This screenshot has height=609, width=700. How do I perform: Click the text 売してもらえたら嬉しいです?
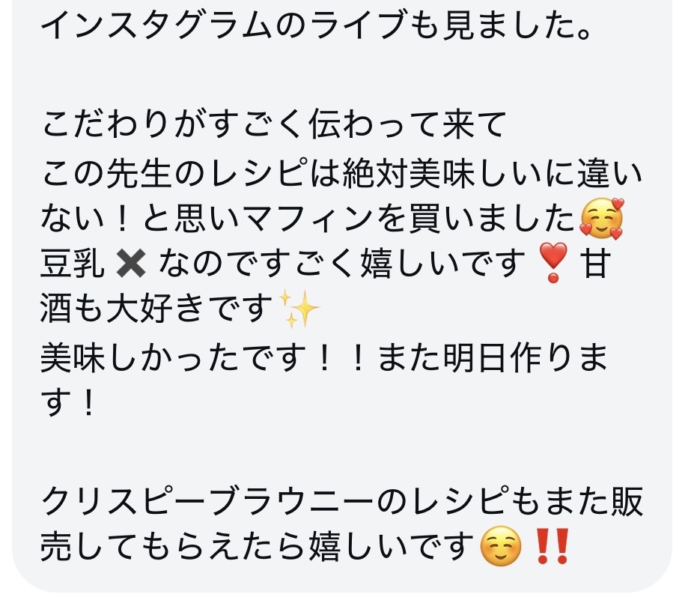click(258, 546)
